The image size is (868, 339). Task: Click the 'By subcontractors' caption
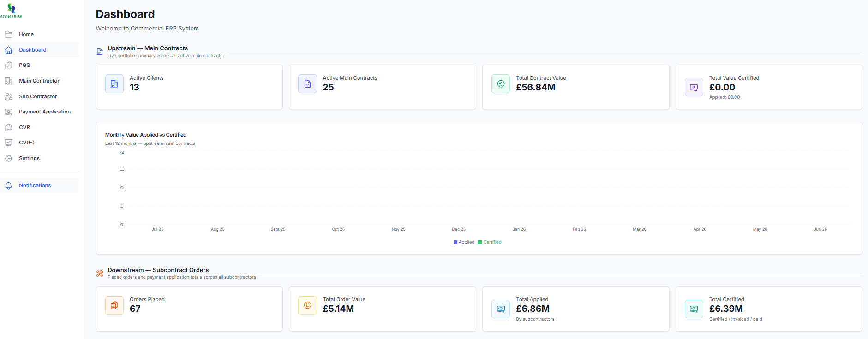click(535, 319)
